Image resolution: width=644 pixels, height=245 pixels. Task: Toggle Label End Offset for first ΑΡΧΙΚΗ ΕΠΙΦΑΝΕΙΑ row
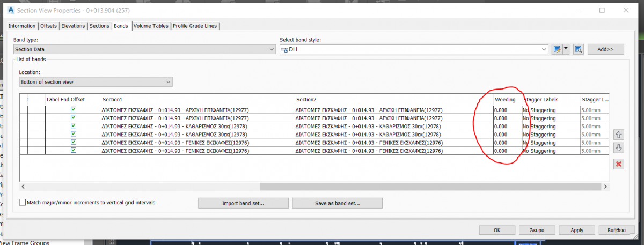74,110
